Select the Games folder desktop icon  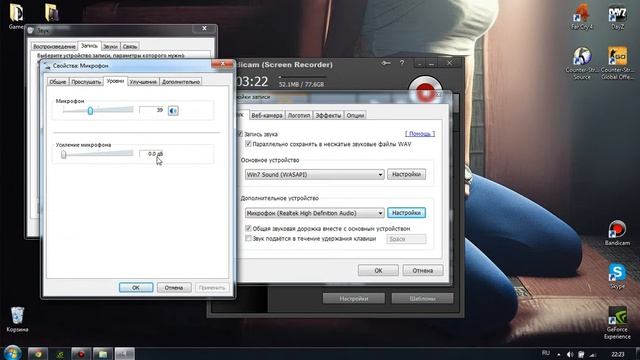click(16, 17)
